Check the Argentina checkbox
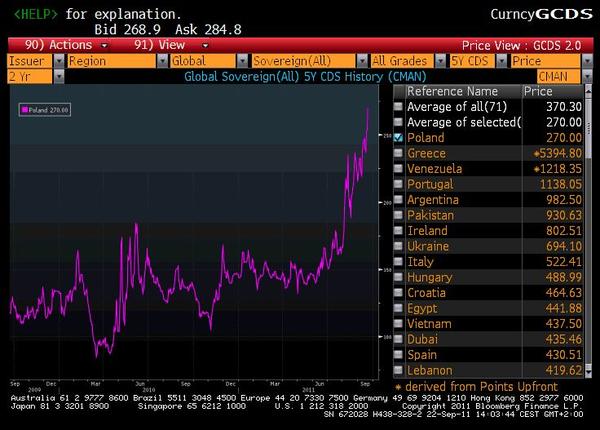Image resolution: width=600 pixels, height=430 pixels. (398, 199)
